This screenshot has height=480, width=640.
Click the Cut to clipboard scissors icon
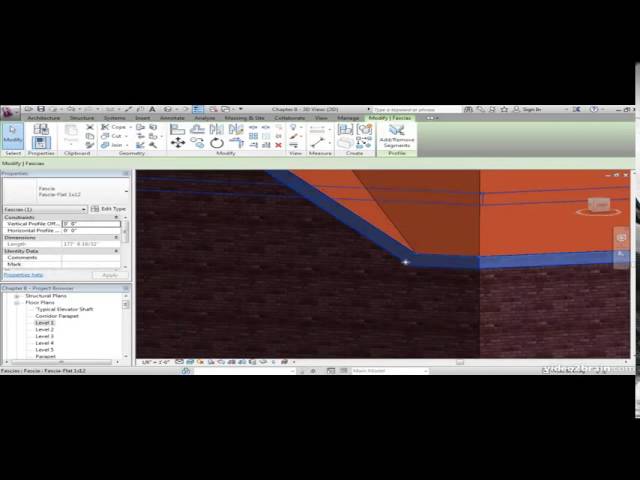pyautogui.click(x=90, y=127)
